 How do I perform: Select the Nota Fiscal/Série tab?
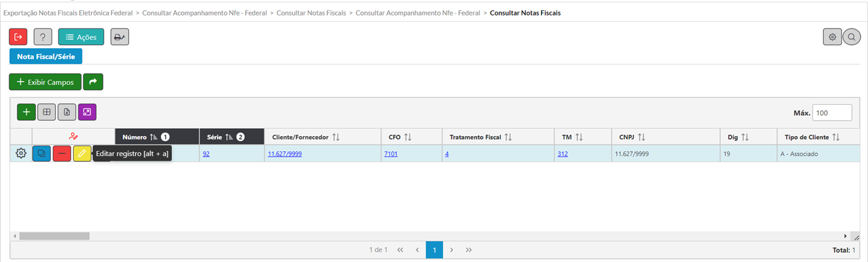(46, 56)
